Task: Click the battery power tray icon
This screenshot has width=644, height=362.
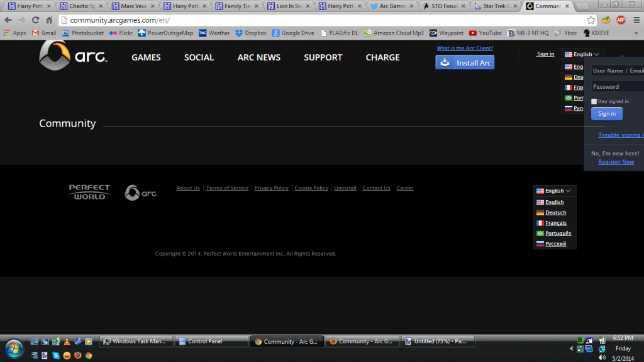Action: tap(602, 340)
